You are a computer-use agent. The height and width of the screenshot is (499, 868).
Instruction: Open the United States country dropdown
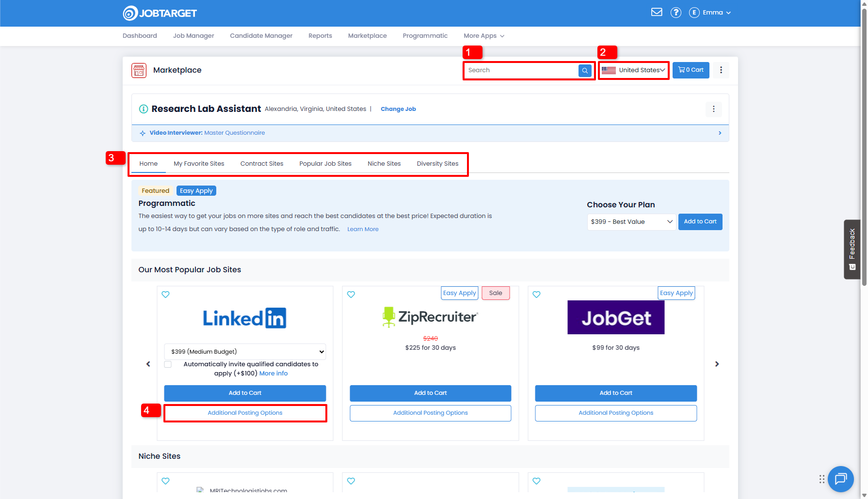tap(633, 70)
